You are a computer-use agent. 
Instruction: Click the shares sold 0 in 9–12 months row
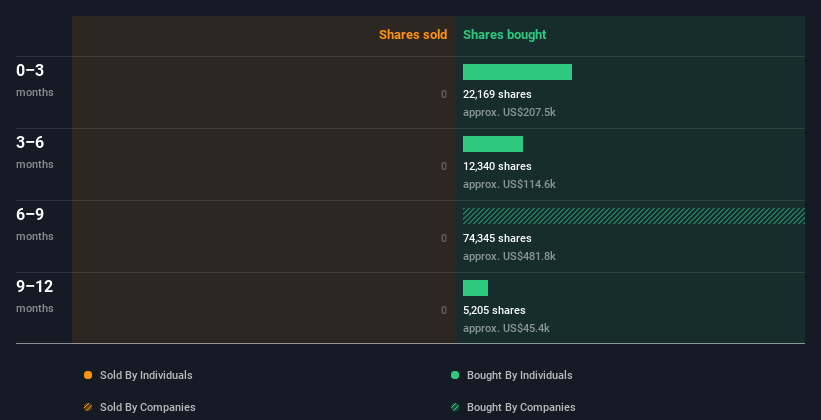pyautogui.click(x=444, y=310)
